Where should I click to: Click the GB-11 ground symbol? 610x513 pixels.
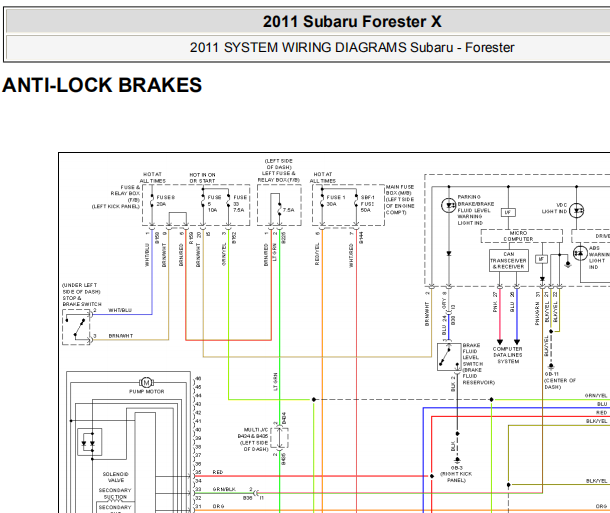coord(551,366)
